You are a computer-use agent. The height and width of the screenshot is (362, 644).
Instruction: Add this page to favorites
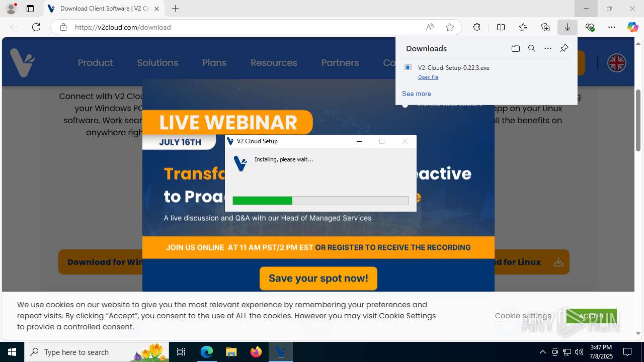450,27
